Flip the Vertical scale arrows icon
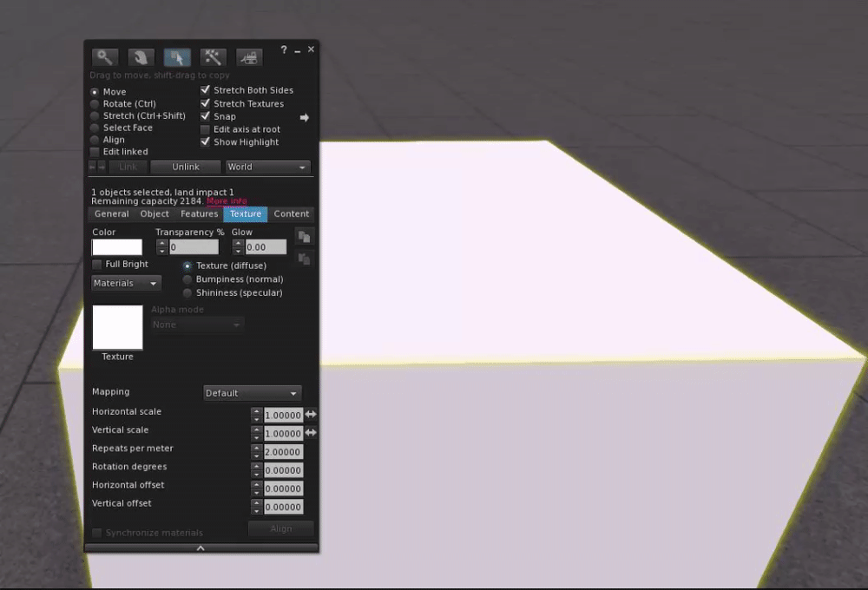Viewport: 868px width, 590px height. click(x=311, y=432)
